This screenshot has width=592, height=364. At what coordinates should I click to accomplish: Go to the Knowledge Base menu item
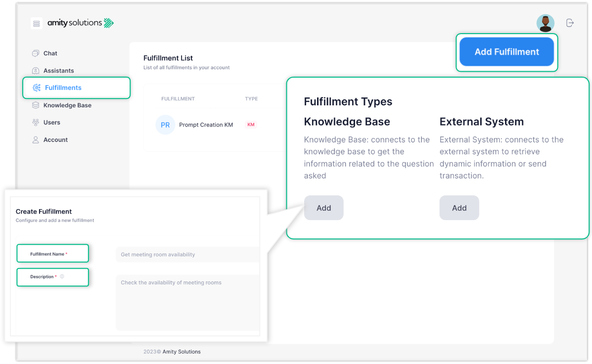coord(67,105)
